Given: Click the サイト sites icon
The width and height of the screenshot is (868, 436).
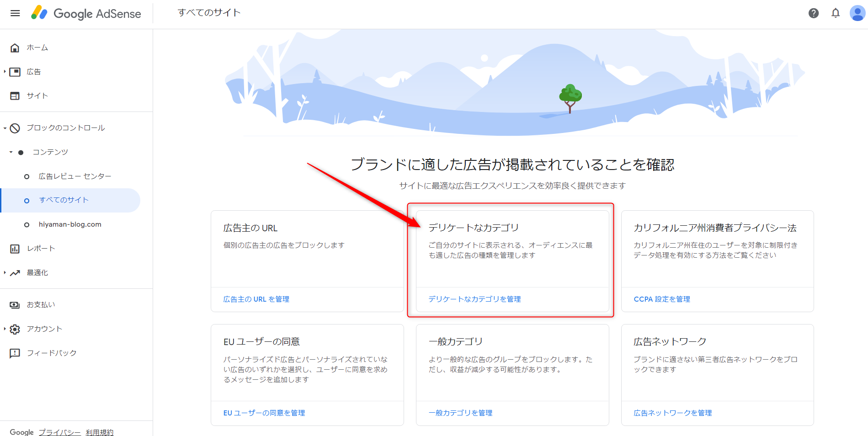Looking at the screenshot, I should [15, 96].
